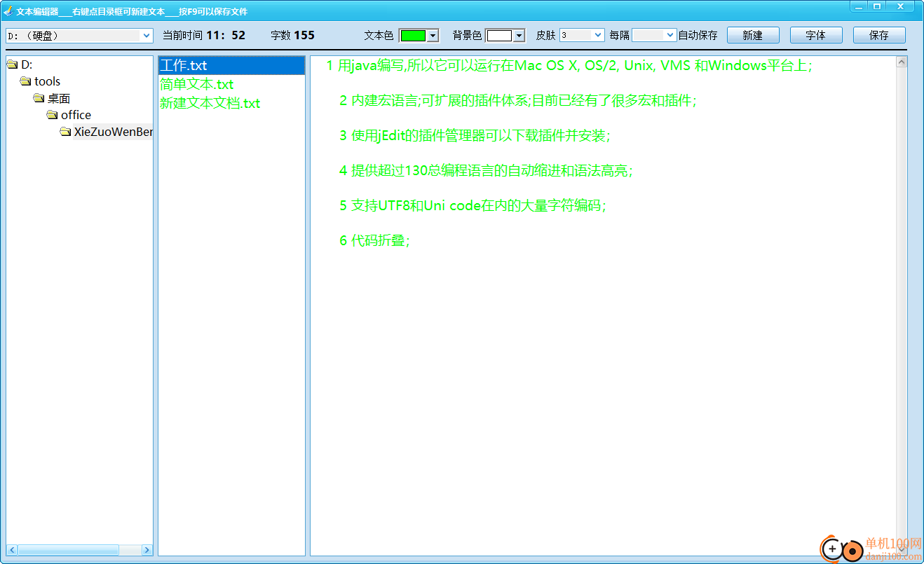Viewport: 924px width, 564px height.
Task: Select the D: tree node label
Action: (27, 64)
